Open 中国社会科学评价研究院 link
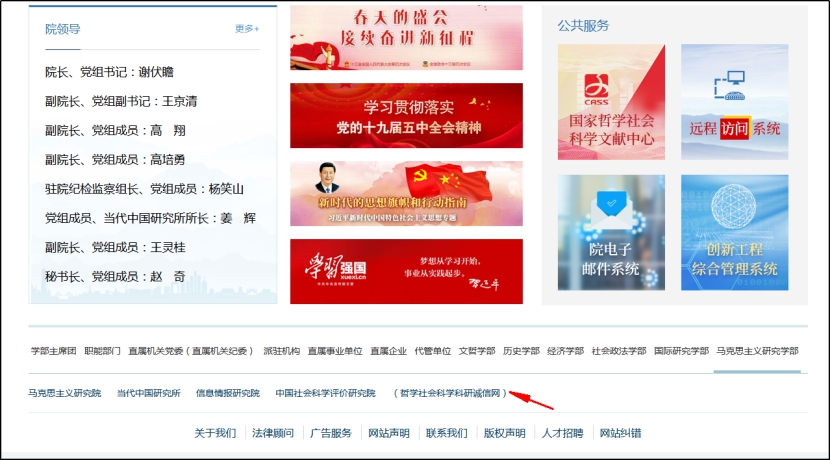The height and width of the screenshot is (460, 831). coord(325,393)
